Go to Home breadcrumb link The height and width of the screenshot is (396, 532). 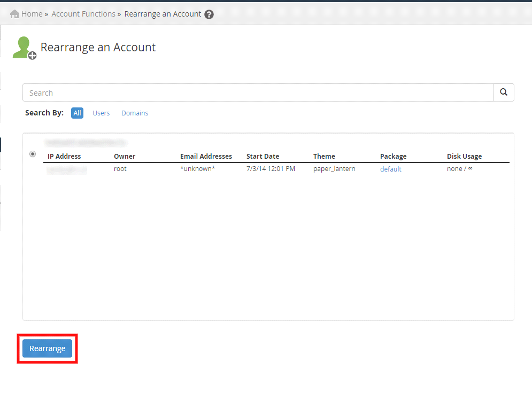(32, 14)
